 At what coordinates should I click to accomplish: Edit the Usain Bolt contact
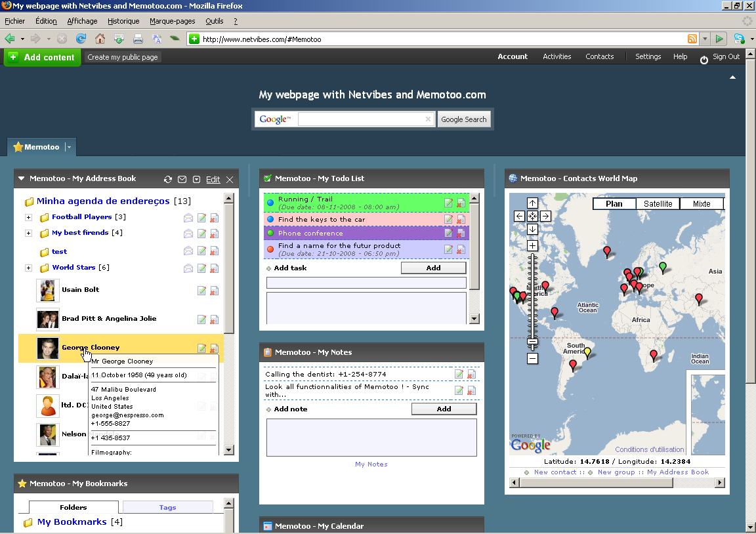201,291
